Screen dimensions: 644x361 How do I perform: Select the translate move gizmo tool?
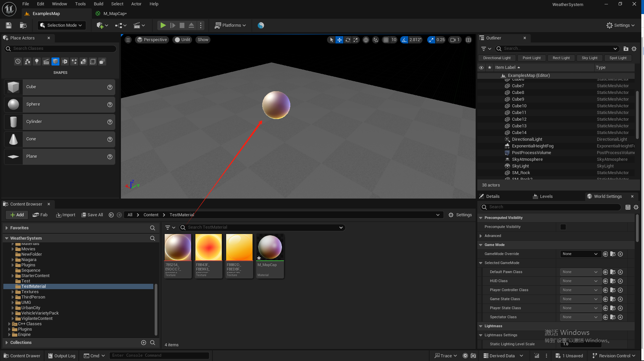[x=339, y=40]
